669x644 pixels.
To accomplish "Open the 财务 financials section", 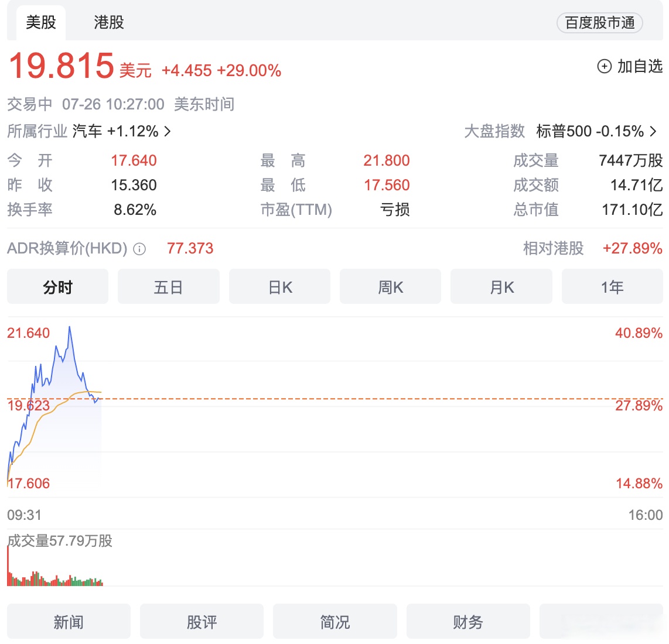I will pos(467,622).
